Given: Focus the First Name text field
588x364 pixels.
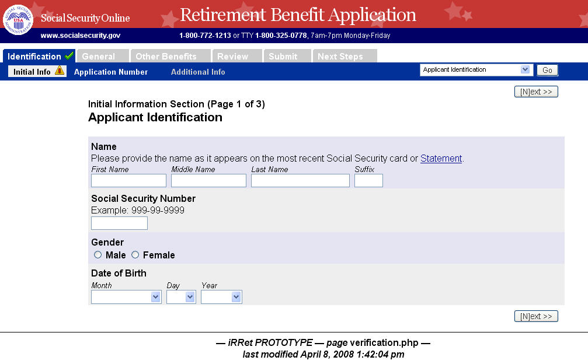Looking at the screenshot, I should pyautogui.click(x=128, y=180).
